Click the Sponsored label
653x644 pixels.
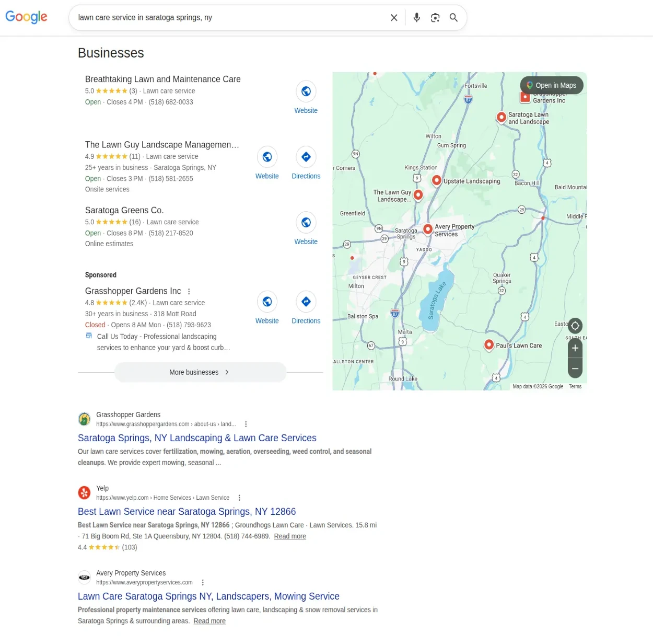coord(101,275)
